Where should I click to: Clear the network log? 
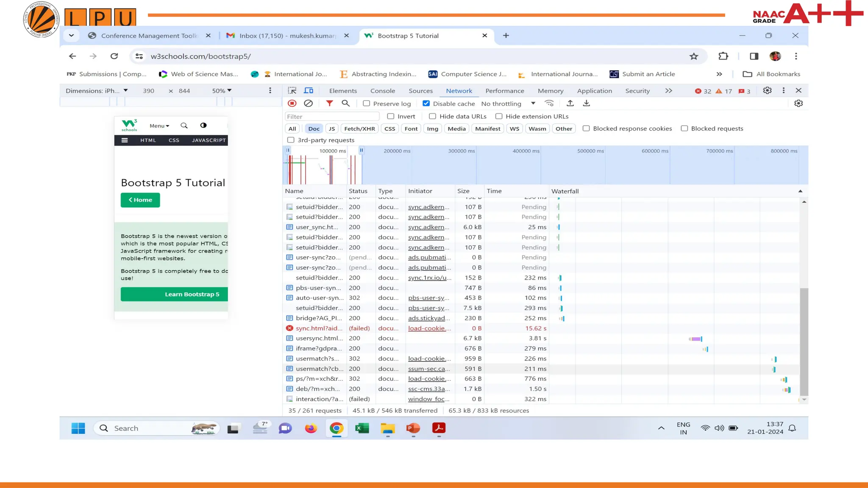(x=309, y=103)
